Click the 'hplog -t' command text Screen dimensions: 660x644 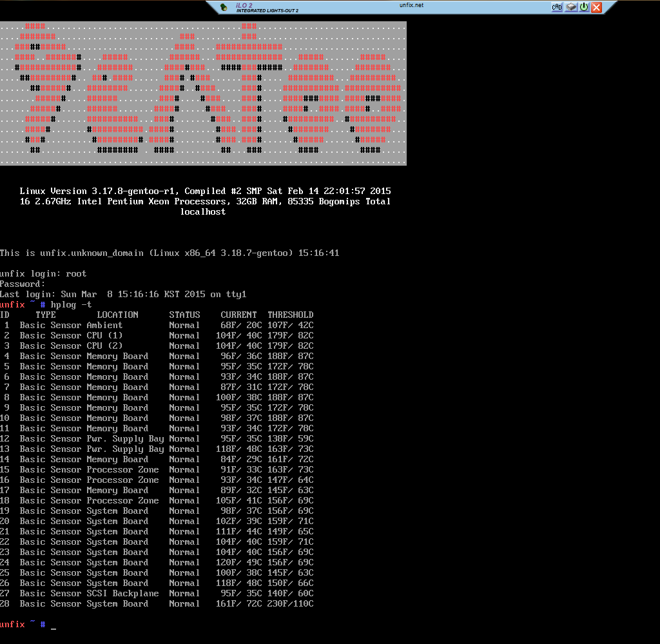tap(71, 304)
